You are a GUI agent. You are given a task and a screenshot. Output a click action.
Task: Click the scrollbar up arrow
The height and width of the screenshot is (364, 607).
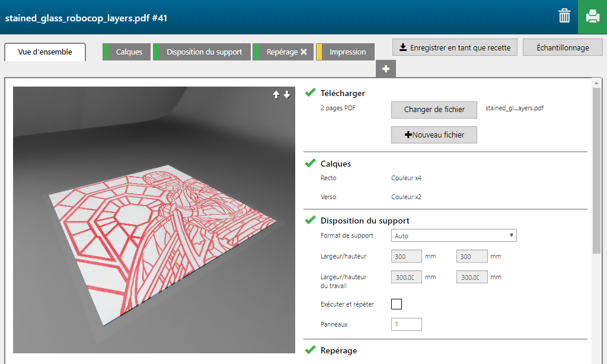tap(596, 83)
